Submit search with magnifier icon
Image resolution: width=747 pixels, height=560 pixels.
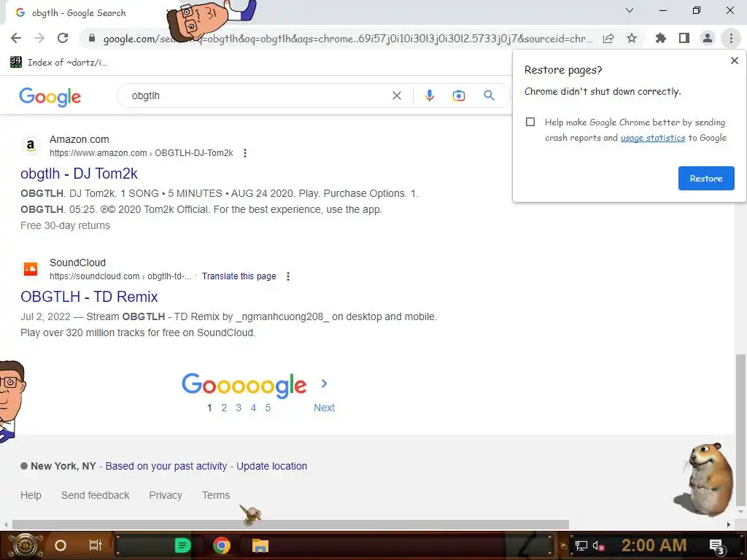(x=489, y=96)
